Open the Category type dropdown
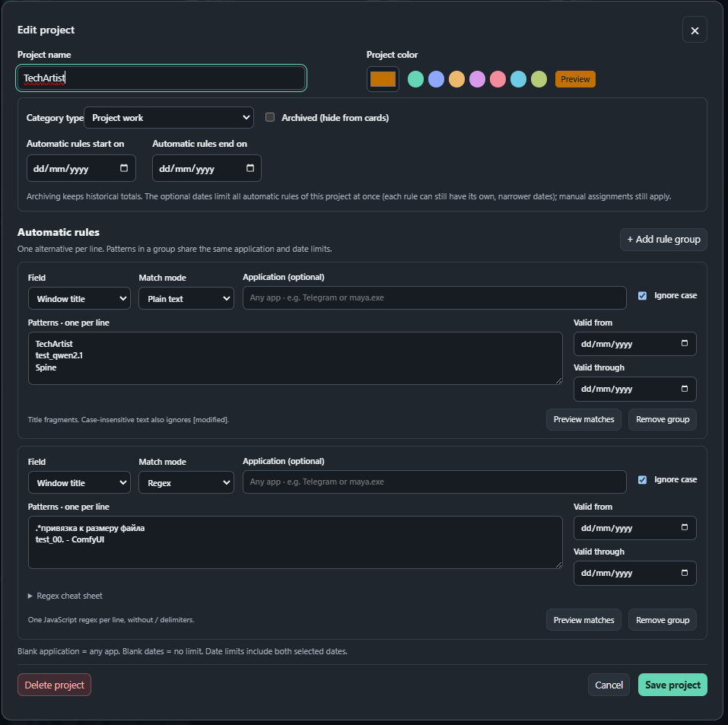The image size is (728, 725). (x=169, y=117)
